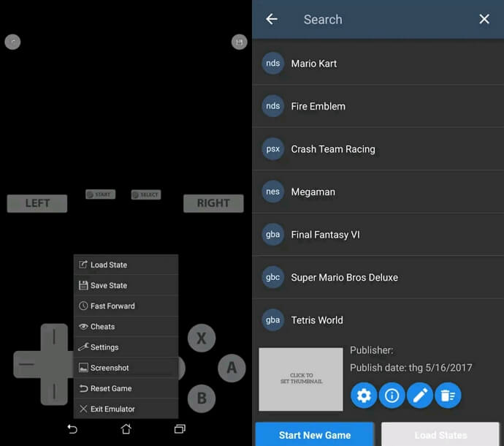Tap the SELECT gamepad button

click(x=146, y=194)
